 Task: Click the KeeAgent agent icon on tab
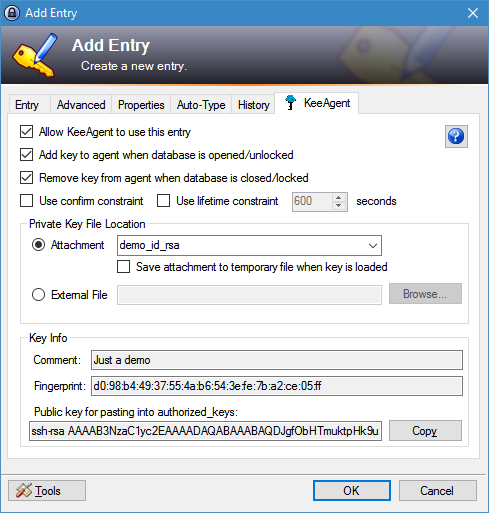tap(291, 103)
